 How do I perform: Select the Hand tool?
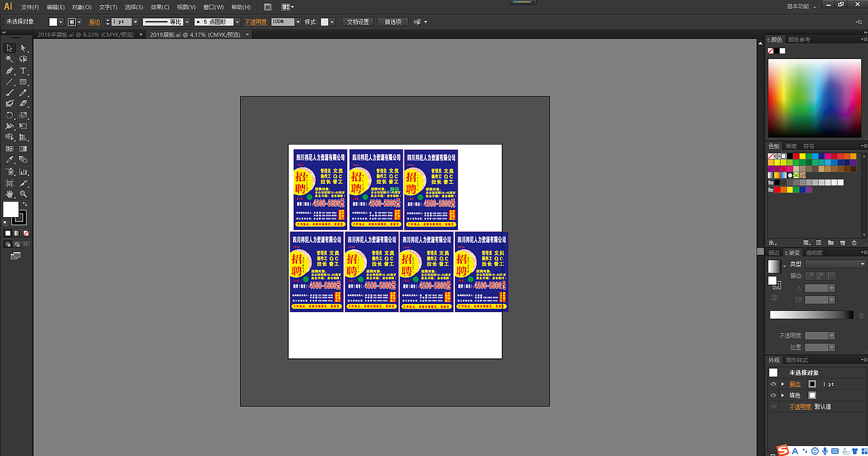pyautogui.click(x=9, y=194)
